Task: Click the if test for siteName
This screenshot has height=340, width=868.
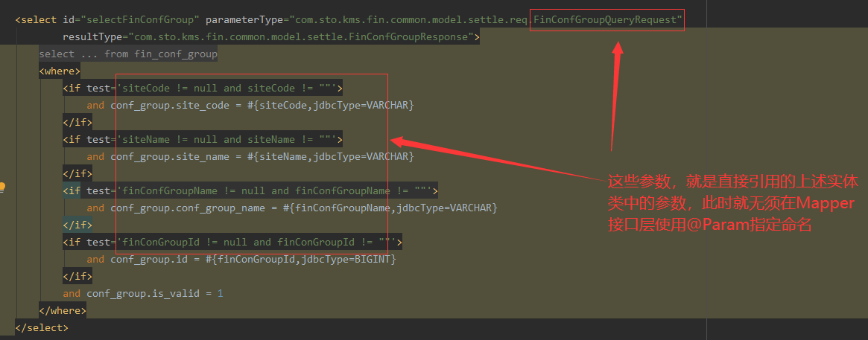Action: pyautogui.click(x=203, y=140)
